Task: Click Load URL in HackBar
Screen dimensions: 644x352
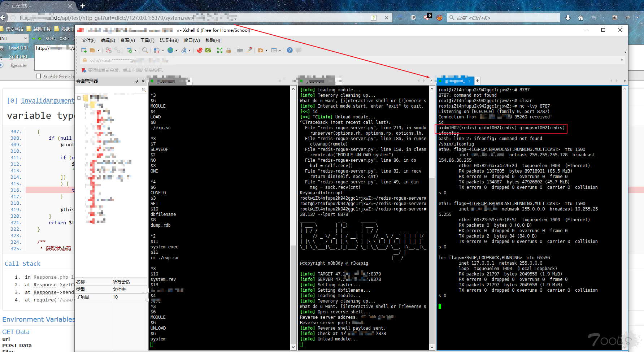Action: pyautogui.click(x=18, y=48)
